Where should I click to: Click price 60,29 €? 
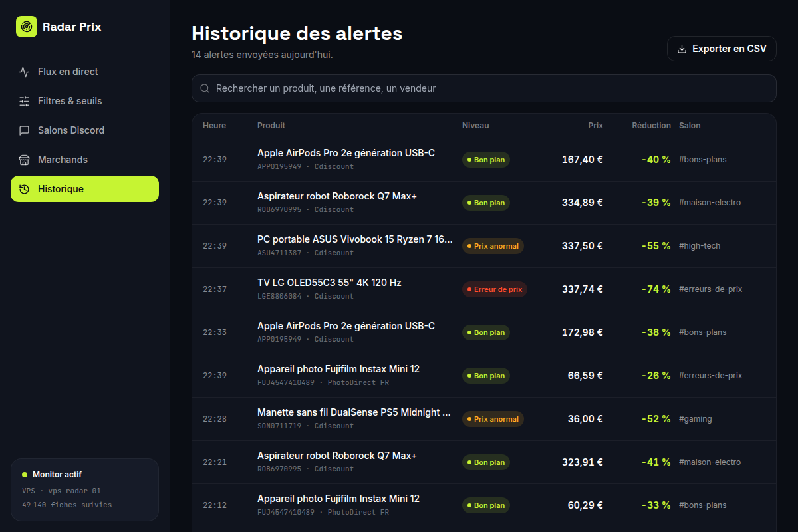585,505
